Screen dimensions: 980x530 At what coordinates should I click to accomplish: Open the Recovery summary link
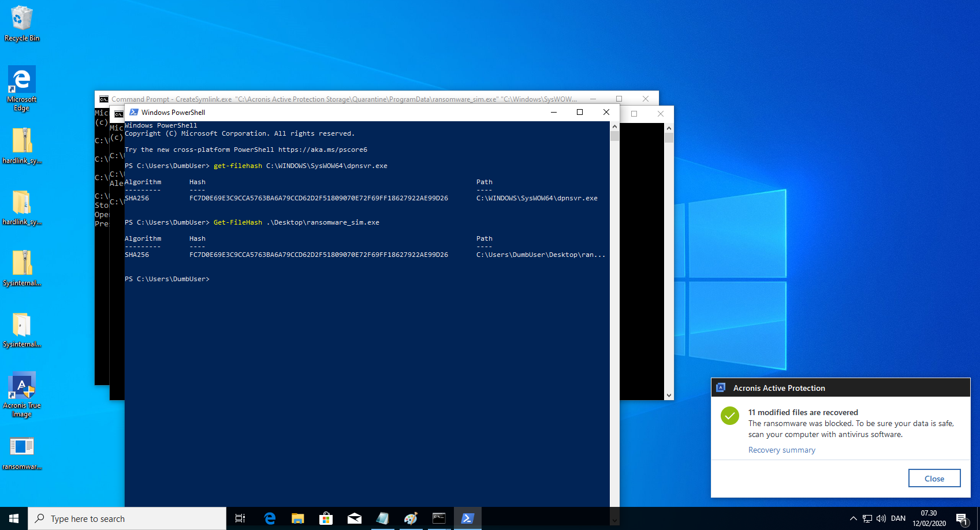[781, 450]
